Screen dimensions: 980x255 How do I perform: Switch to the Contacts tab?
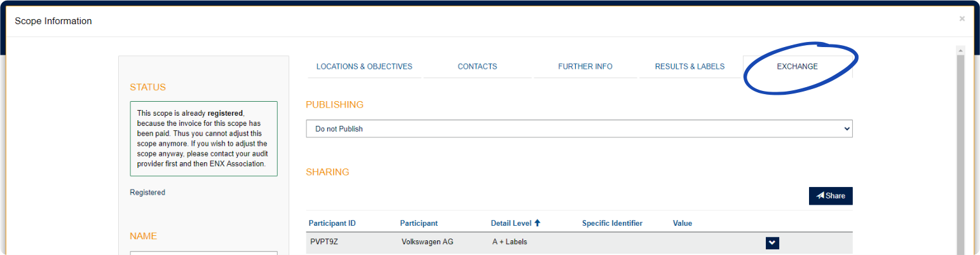[477, 66]
